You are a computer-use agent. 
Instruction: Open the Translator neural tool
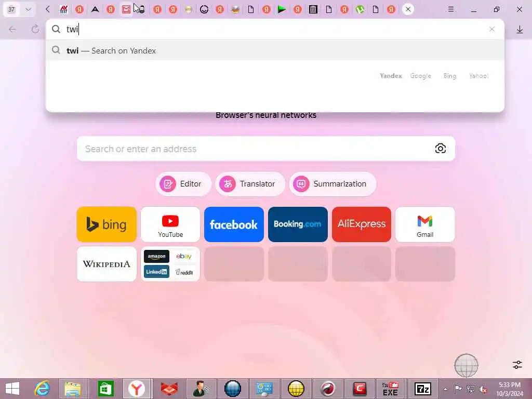click(x=250, y=184)
